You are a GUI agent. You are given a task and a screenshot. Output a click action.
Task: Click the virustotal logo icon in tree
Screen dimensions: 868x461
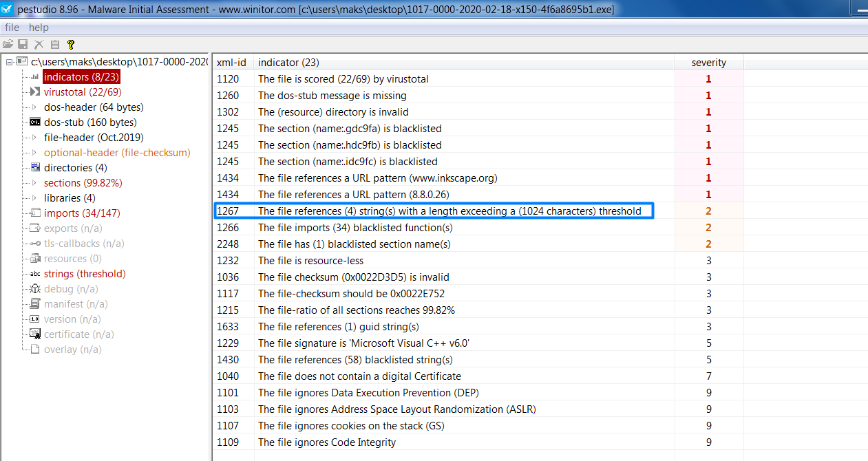coord(34,92)
